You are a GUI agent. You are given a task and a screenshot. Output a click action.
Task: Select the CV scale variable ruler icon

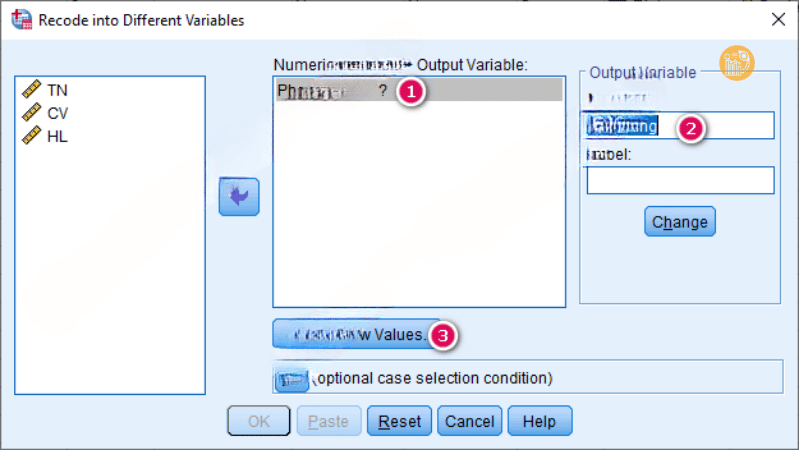[x=31, y=113]
